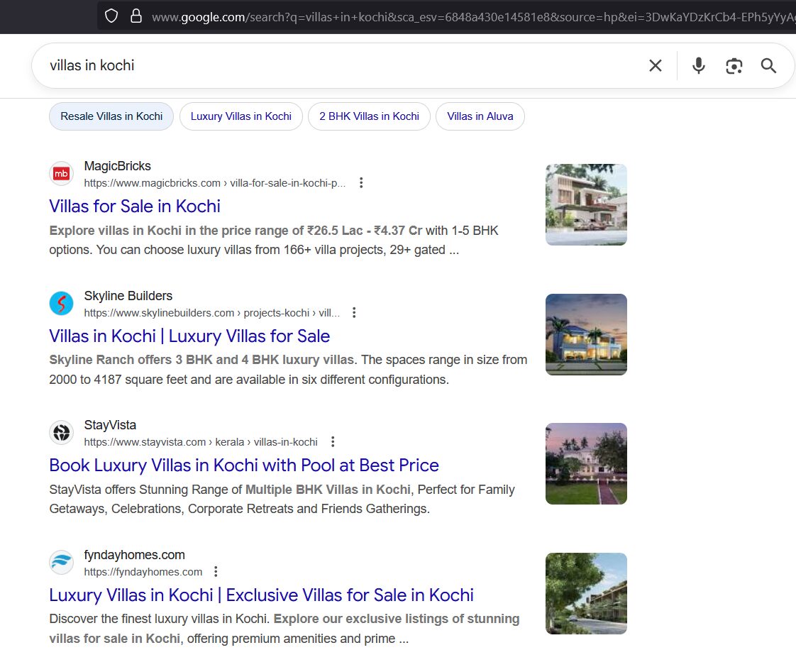
Task: Click the padlock icon in address bar
Action: [x=136, y=16]
